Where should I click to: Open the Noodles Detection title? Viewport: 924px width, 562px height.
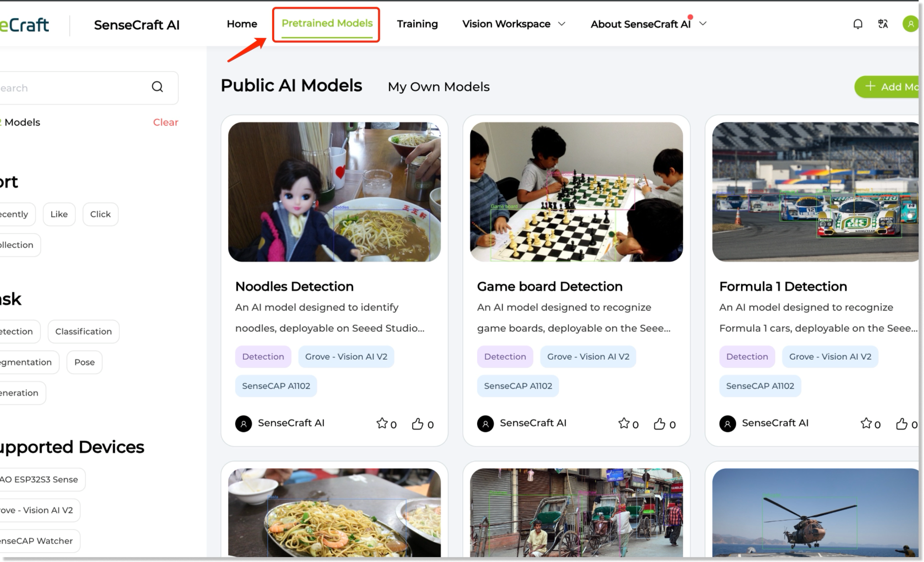[294, 287]
